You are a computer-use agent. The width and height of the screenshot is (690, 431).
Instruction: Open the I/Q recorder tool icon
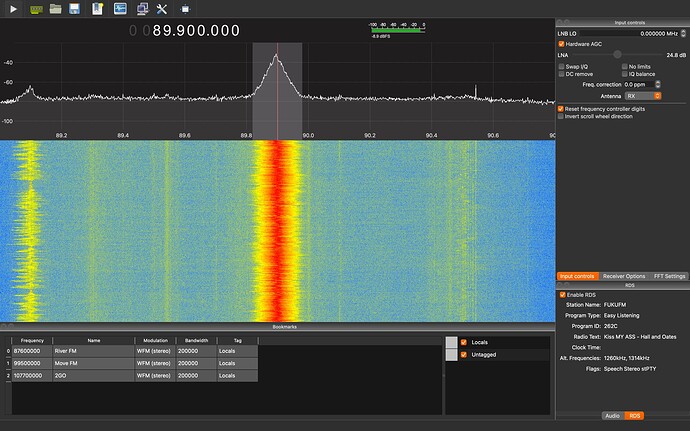pyautogui.click(x=121, y=9)
